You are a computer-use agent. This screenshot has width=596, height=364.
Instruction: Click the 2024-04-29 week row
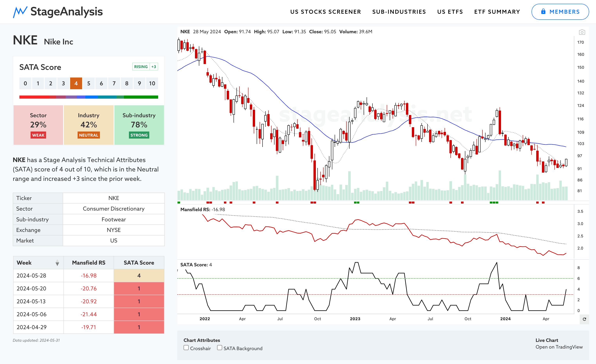point(89,327)
